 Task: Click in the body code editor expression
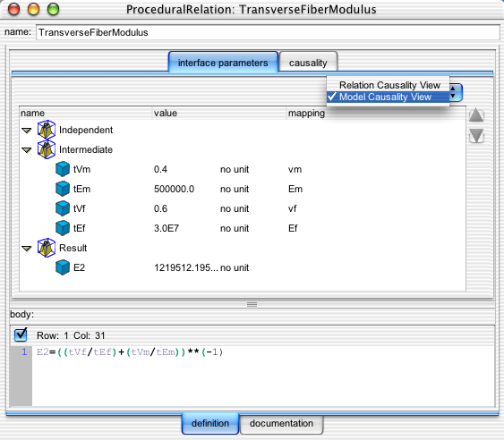130,352
